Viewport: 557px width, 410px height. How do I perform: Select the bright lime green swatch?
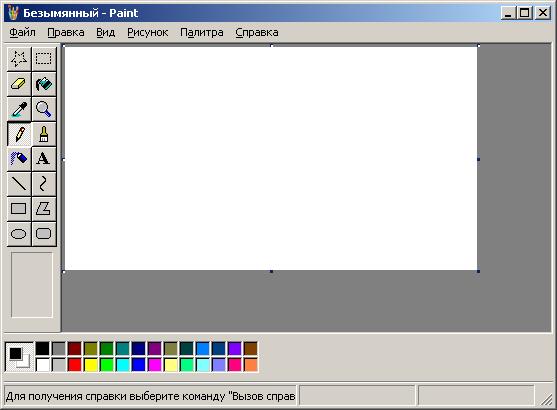pos(107,365)
